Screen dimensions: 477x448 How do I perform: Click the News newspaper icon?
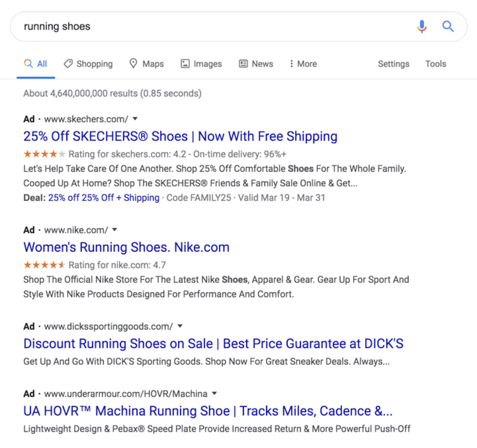(x=243, y=63)
